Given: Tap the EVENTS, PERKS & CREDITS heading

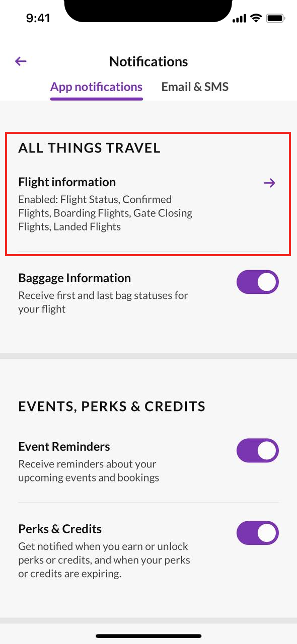Looking at the screenshot, I should 112,407.
